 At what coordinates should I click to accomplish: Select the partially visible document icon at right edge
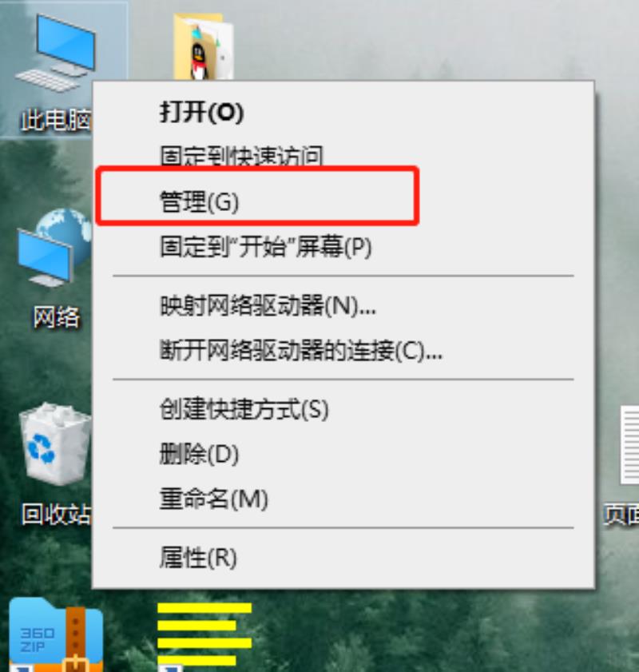tap(629, 446)
